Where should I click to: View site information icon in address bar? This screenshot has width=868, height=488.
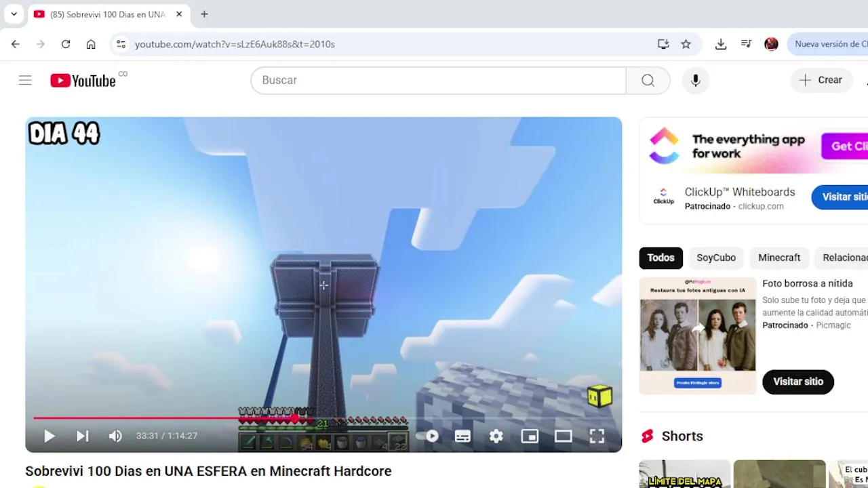coord(121,44)
